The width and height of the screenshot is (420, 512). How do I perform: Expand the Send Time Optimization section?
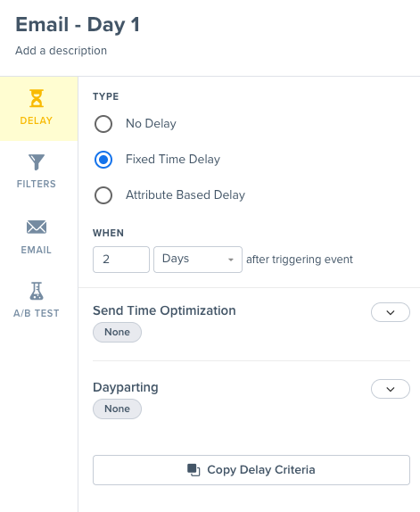(x=391, y=312)
